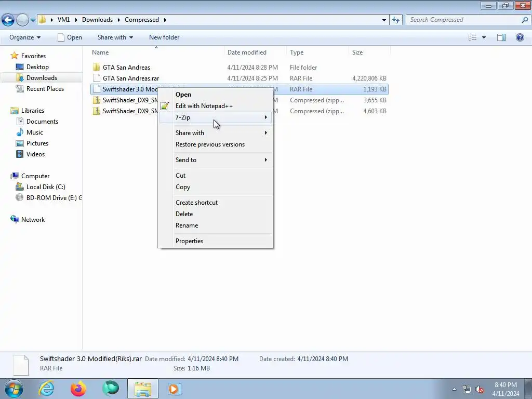The height and width of the screenshot is (399, 532).
Task: Sort by the Name column header
Action: 157,52
